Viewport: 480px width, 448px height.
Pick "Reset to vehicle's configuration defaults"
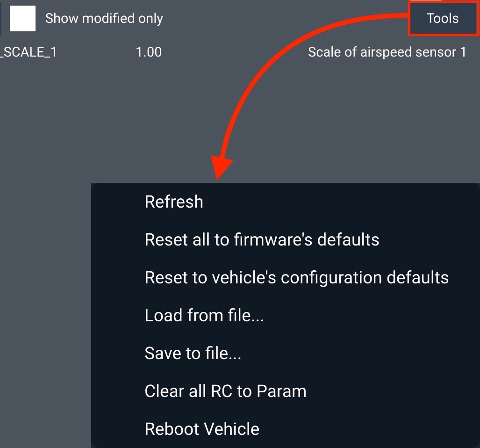pyautogui.click(x=296, y=278)
